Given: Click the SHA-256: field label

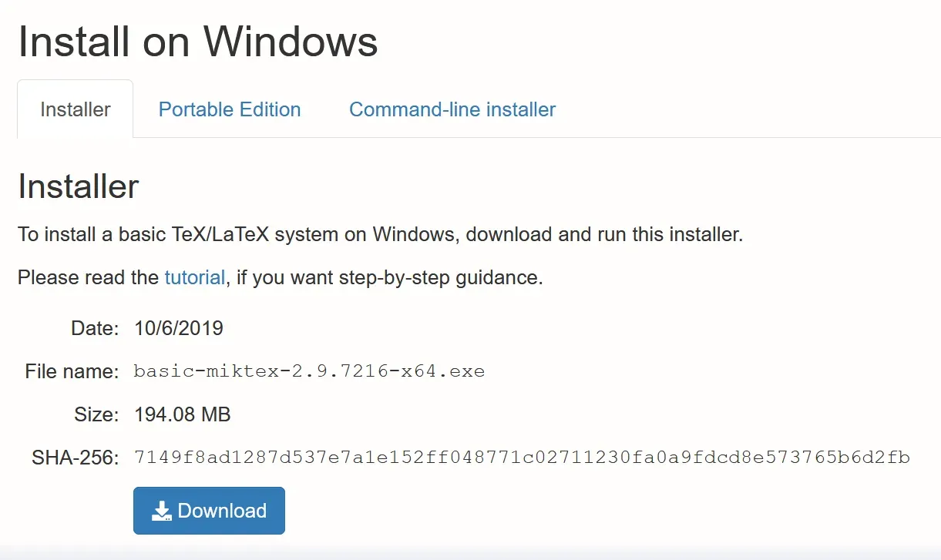Looking at the screenshot, I should tap(76, 458).
